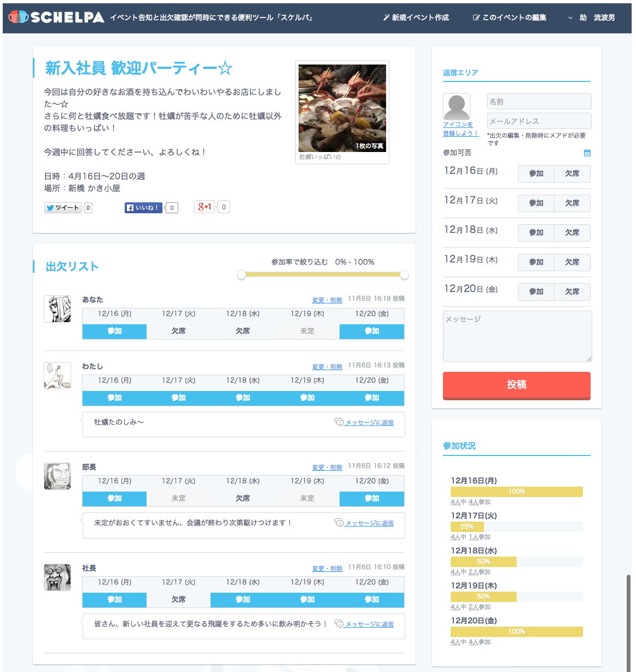Select 参加 for 12月18日 (水)
636x672 pixels.
536,233
